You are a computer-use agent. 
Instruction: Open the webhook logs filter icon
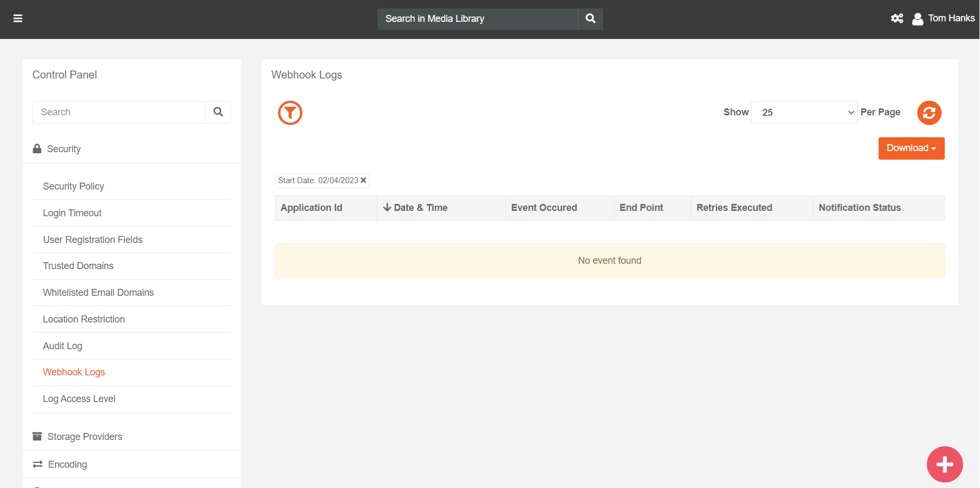[290, 113]
